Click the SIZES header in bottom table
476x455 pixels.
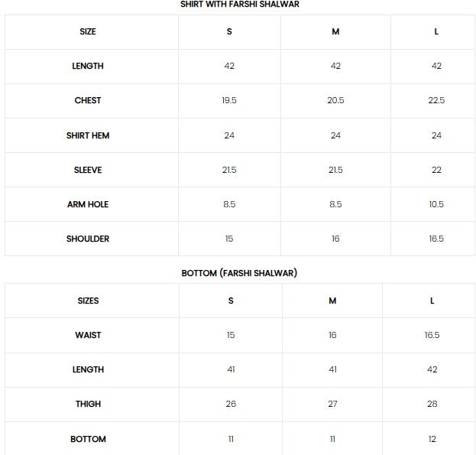(x=88, y=301)
